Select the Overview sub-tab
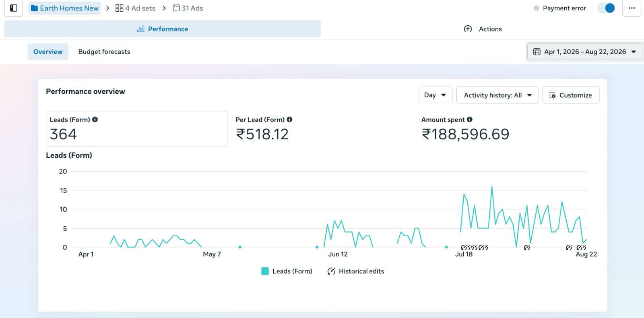 pos(48,52)
